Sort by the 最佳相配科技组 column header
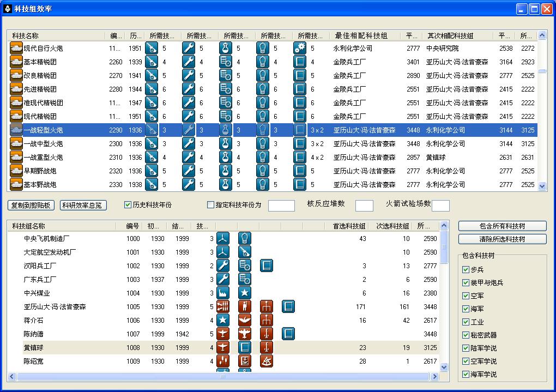556x392 pixels. [x=361, y=35]
